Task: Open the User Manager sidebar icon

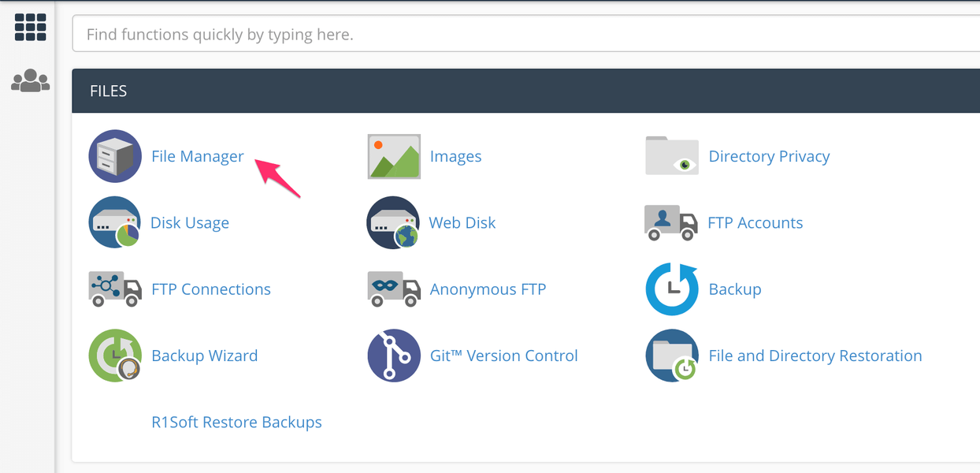Action: [29, 81]
